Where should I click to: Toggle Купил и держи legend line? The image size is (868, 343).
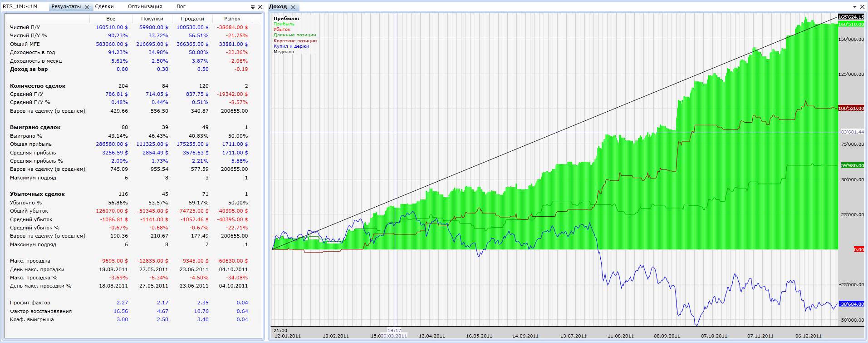point(291,46)
